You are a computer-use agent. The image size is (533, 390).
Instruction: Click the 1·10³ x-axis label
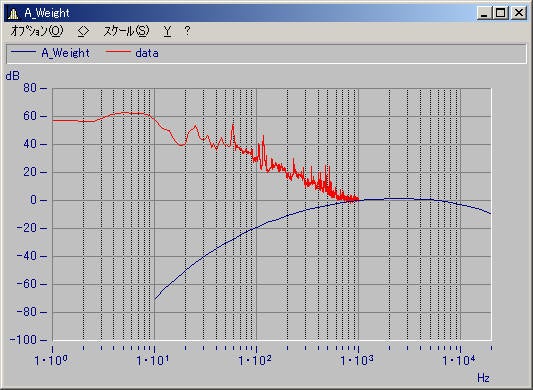pyautogui.click(x=357, y=360)
